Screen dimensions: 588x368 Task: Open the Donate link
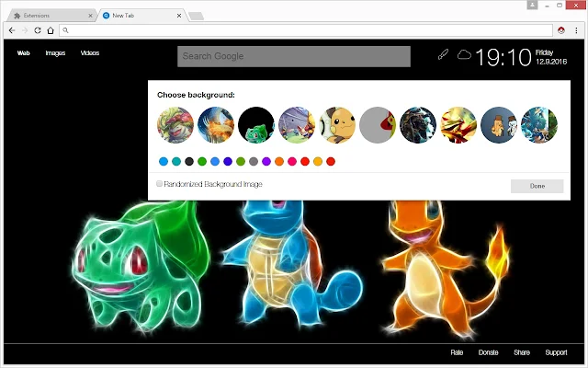(x=488, y=352)
